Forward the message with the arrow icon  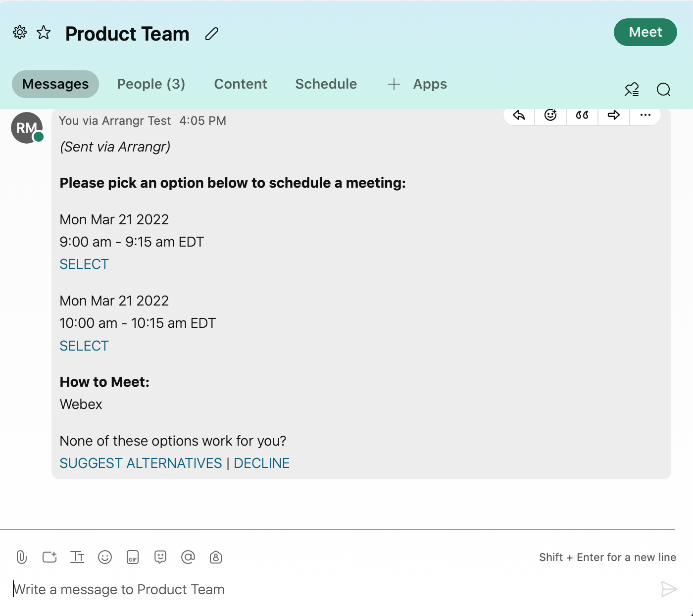(x=614, y=115)
